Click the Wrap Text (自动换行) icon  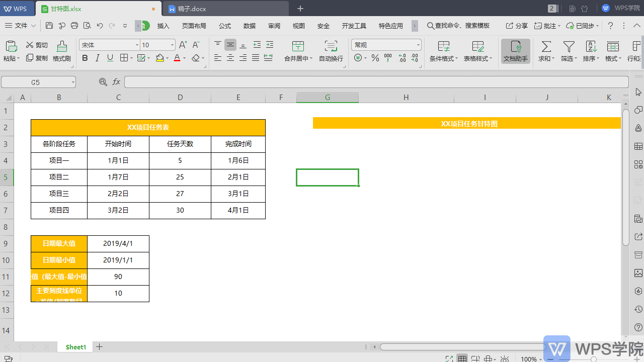(331, 47)
